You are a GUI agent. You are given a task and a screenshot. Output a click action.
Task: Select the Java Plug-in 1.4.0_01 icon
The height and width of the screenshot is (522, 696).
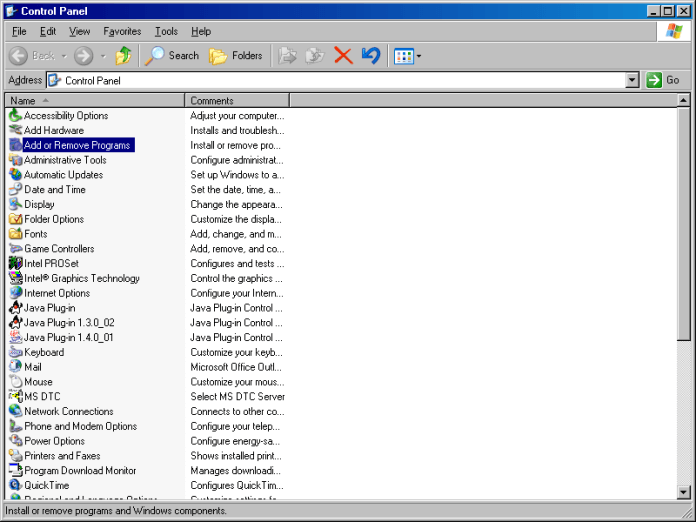click(16, 337)
